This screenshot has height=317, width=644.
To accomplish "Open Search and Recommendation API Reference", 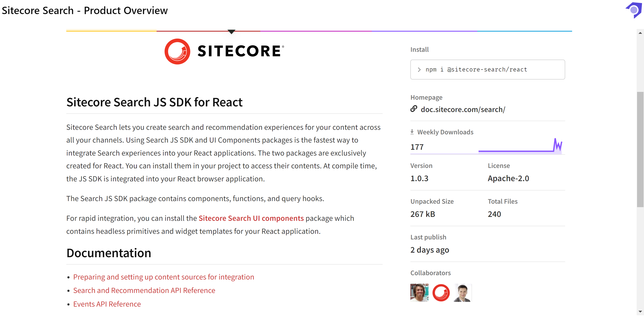I will pyautogui.click(x=144, y=290).
